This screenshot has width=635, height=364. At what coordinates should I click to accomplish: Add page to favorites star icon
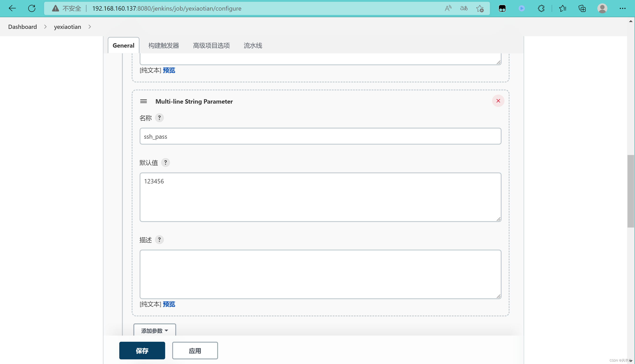coord(480,8)
